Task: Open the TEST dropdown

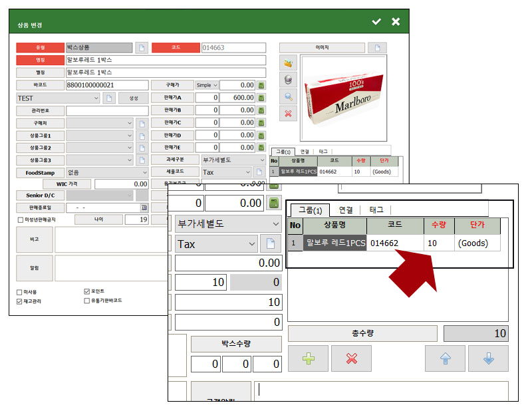Action: pyautogui.click(x=58, y=98)
